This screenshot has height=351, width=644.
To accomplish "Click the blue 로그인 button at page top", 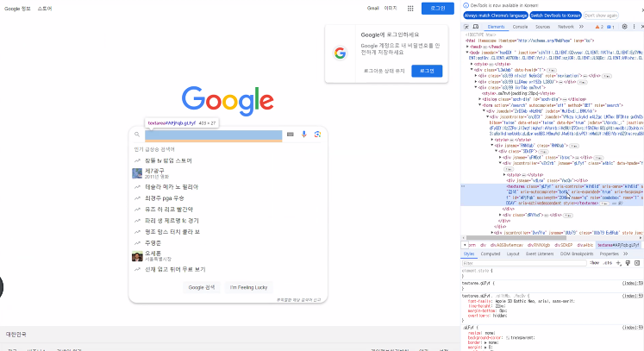I will tap(438, 9).
